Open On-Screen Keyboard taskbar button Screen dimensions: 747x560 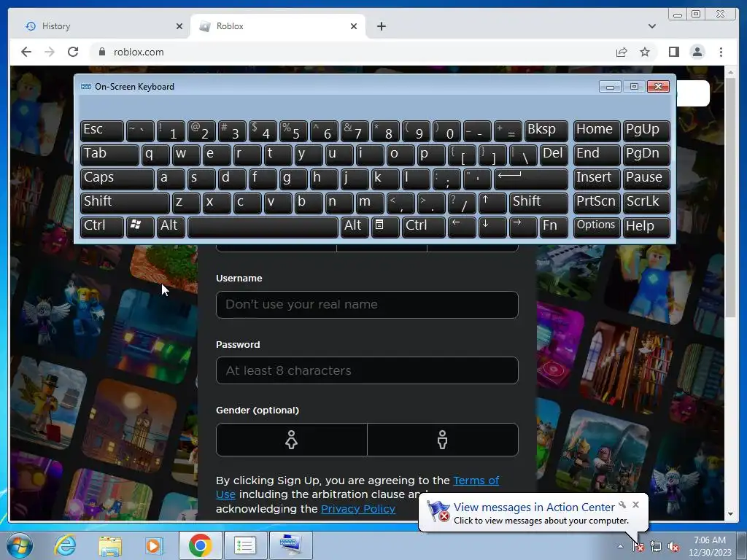pyautogui.click(x=291, y=545)
